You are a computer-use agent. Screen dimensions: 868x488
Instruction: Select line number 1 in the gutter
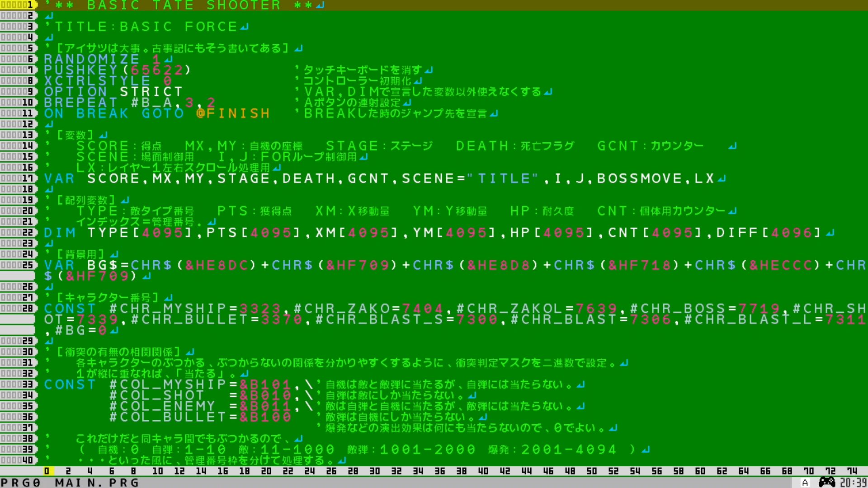pyautogui.click(x=18, y=5)
